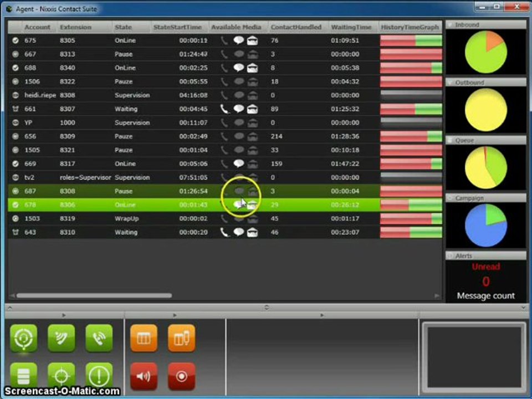Click the red record button
Screen dimensions: 532x399
(x=182, y=376)
